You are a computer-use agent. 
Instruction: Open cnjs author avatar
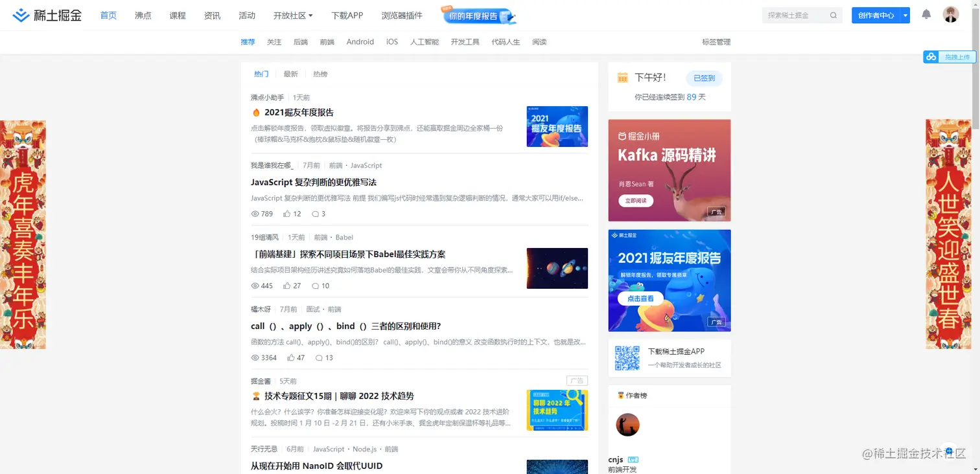click(x=627, y=425)
